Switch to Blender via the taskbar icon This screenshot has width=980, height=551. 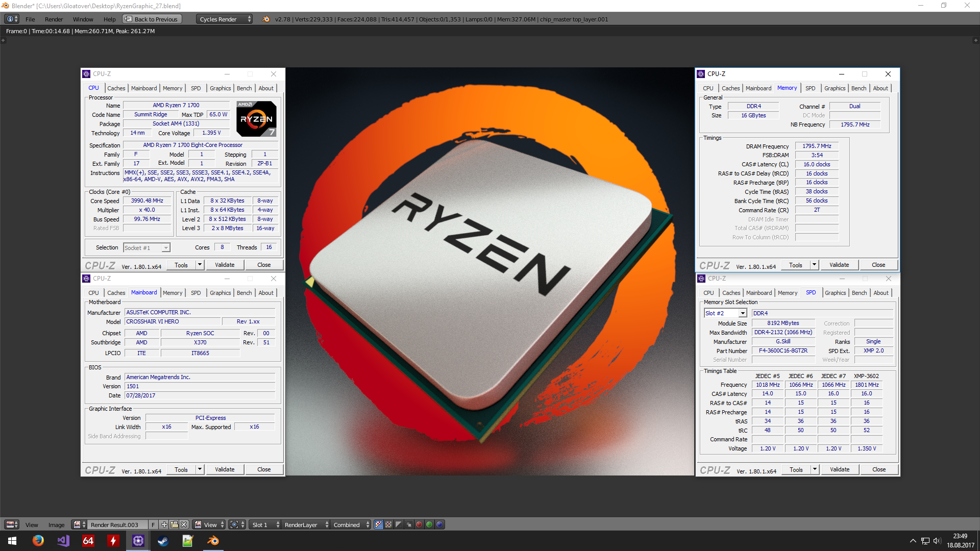coord(213,541)
